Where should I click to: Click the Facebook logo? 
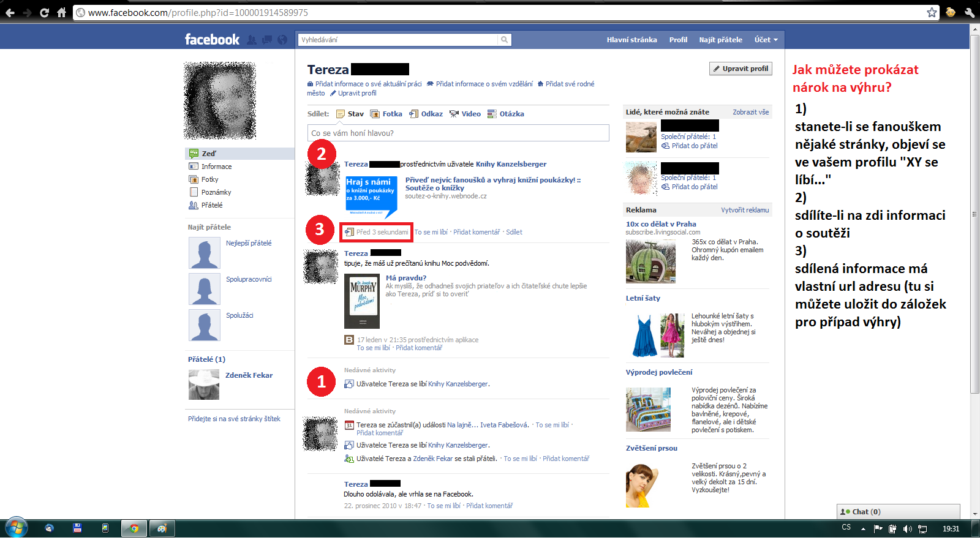tap(212, 40)
